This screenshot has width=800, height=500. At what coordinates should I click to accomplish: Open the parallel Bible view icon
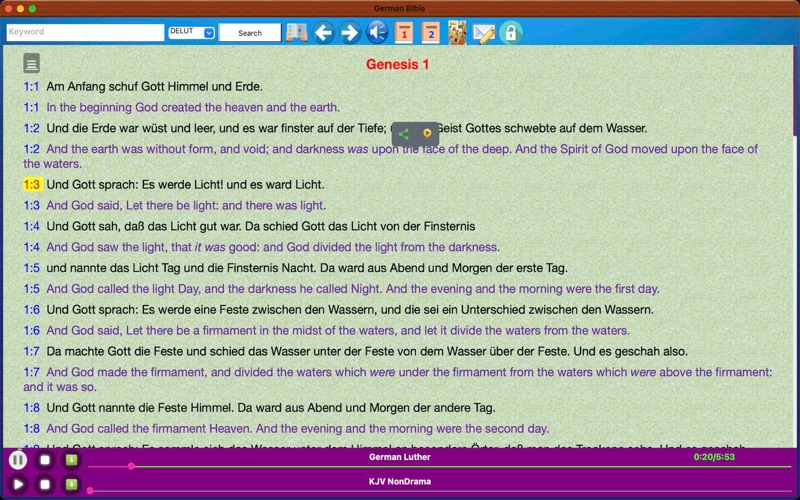tap(296, 33)
